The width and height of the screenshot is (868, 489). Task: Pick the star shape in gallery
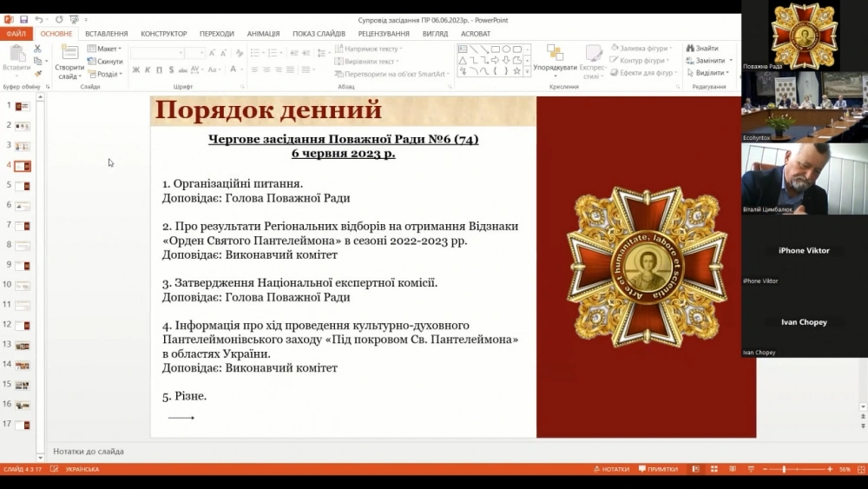[x=516, y=71]
